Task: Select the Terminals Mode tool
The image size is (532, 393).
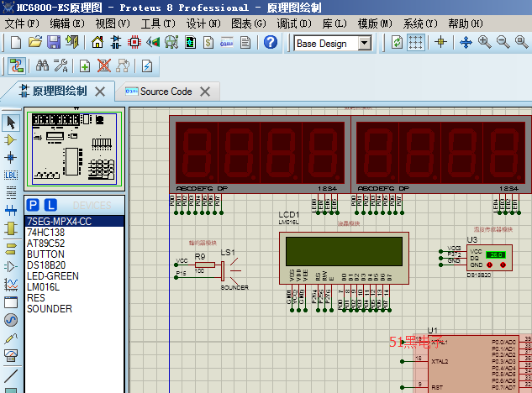Action: 11,249
